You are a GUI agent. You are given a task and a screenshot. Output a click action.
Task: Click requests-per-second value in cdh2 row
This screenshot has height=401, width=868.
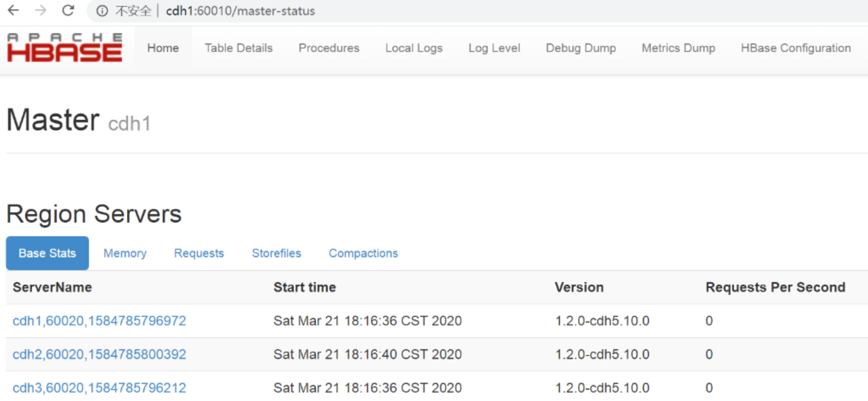tap(709, 355)
